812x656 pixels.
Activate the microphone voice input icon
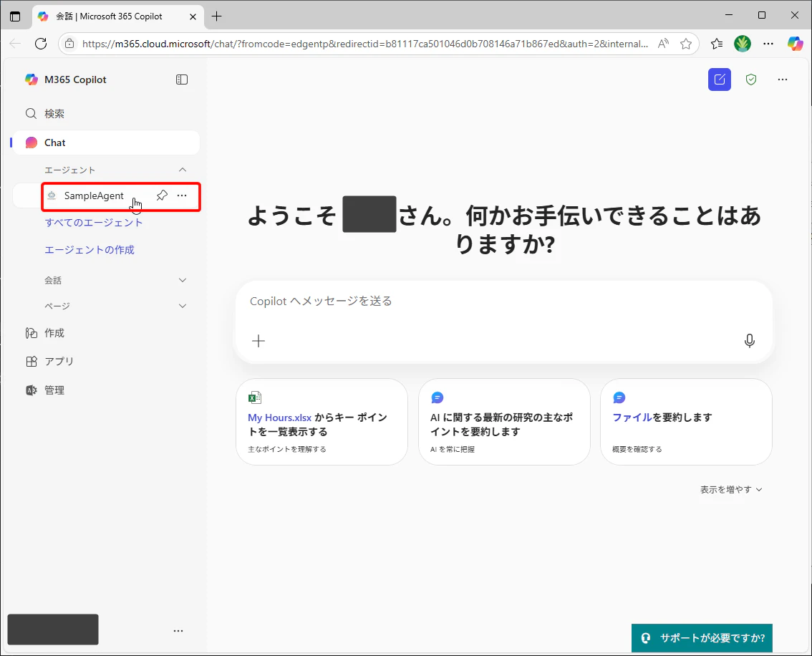749,341
